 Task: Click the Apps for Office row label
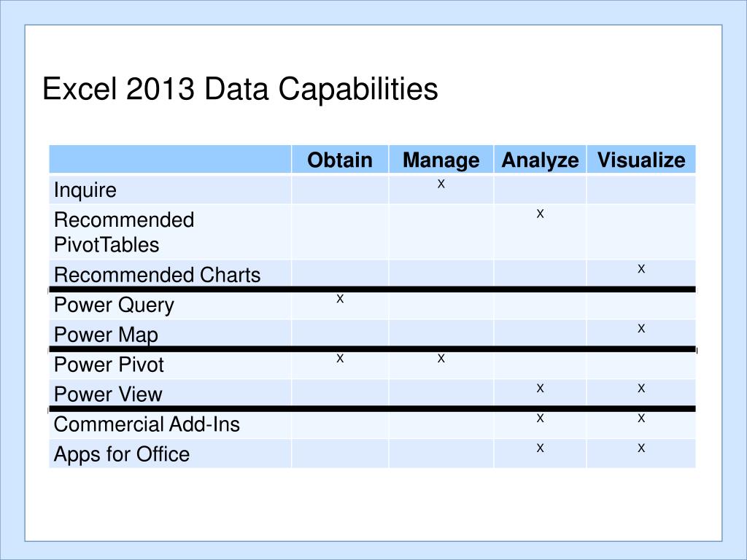[x=122, y=454]
